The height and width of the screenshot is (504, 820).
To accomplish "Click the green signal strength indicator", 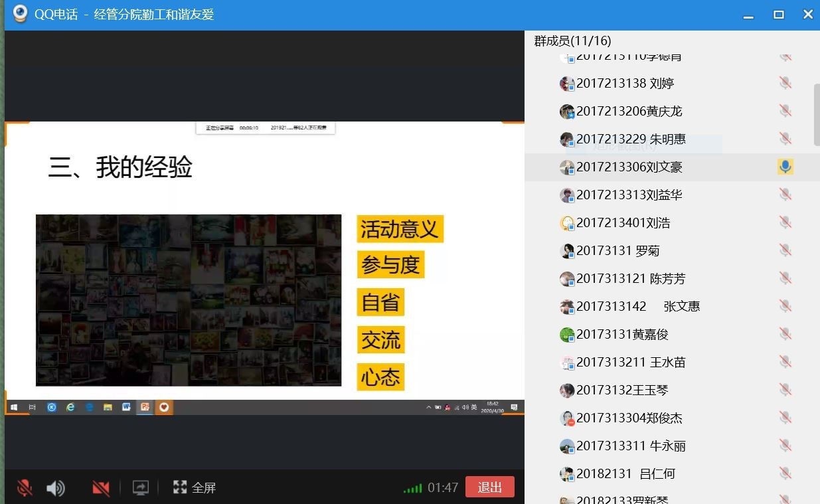I will point(412,489).
